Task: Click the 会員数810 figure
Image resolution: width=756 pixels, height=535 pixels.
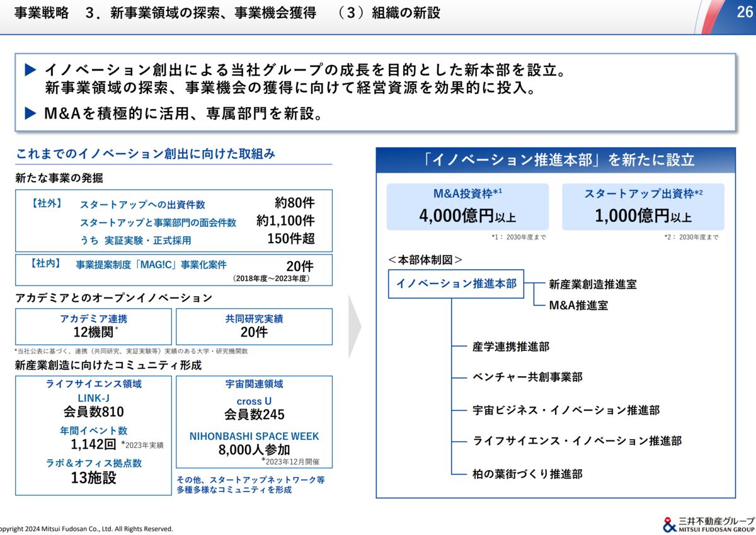Action: coord(94,412)
